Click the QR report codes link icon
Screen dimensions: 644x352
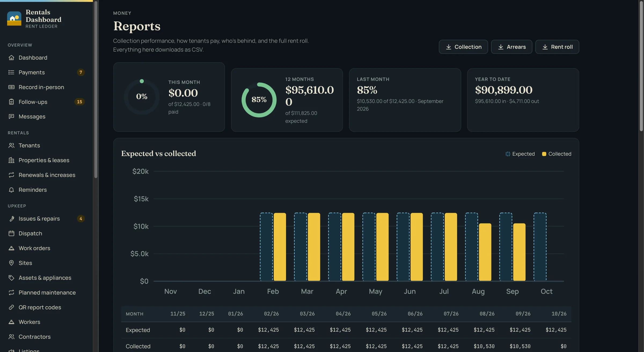[11, 307]
